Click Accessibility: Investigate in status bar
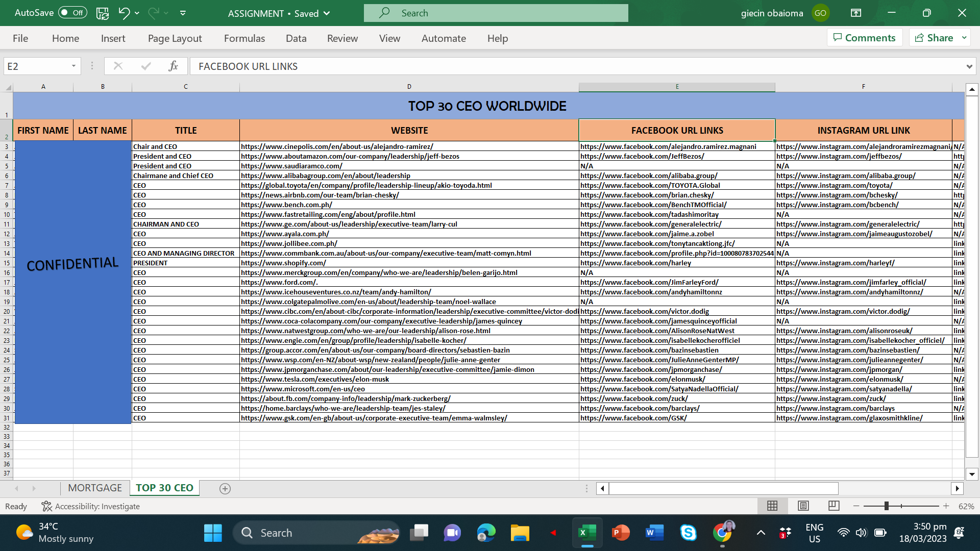The image size is (980, 551). click(x=91, y=506)
